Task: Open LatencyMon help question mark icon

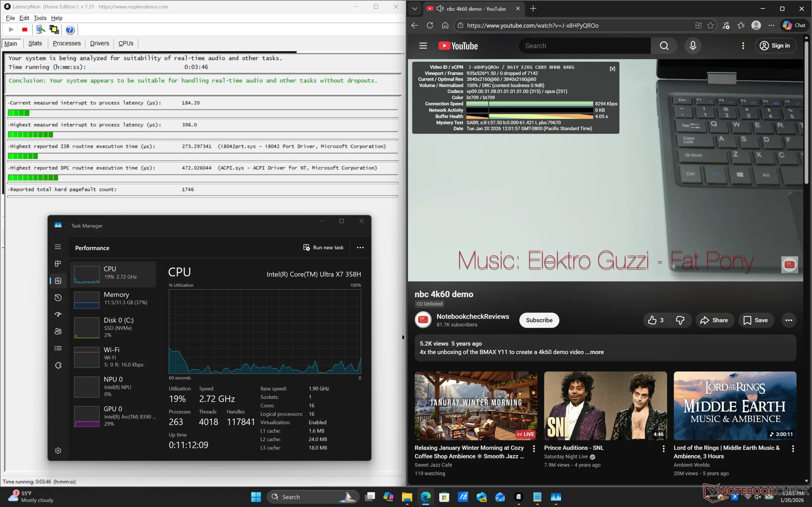Action: (70, 29)
